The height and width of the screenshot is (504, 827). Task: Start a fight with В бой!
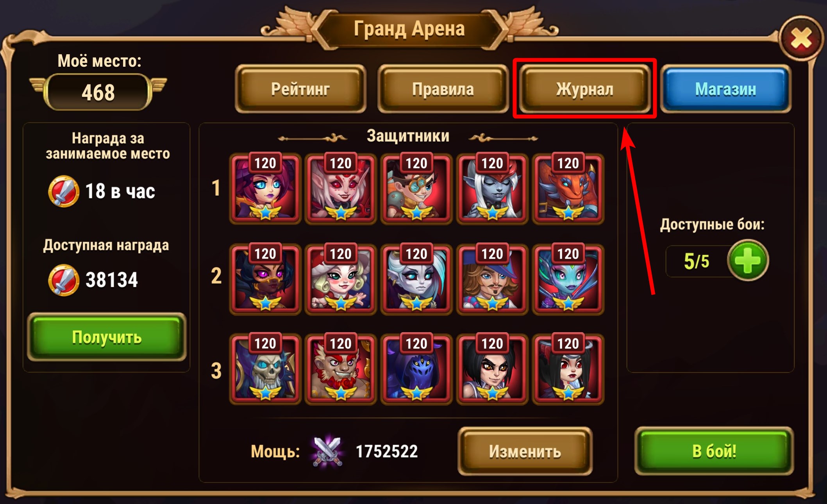tap(714, 451)
